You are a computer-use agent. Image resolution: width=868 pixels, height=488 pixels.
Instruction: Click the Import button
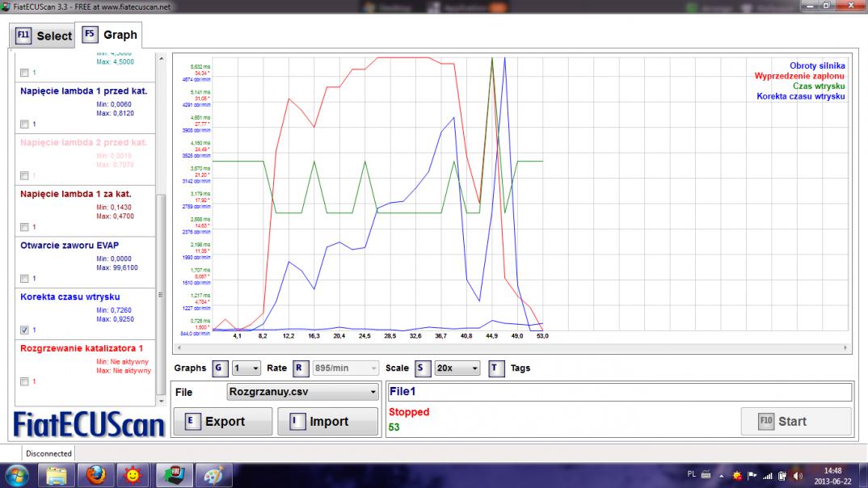point(327,422)
